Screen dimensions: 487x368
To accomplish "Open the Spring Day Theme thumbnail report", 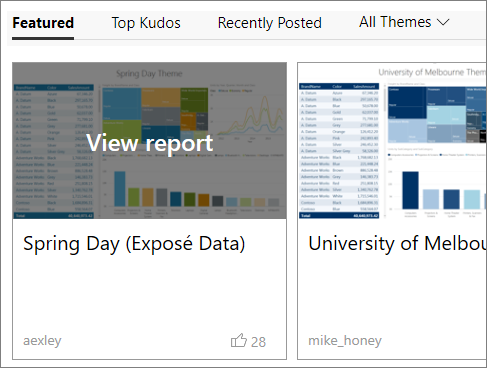I will pyautogui.click(x=149, y=141).
